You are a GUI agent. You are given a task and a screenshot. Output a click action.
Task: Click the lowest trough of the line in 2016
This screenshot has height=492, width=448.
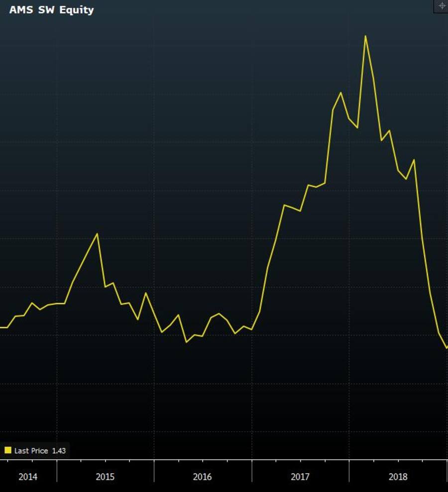pos(186,342)
